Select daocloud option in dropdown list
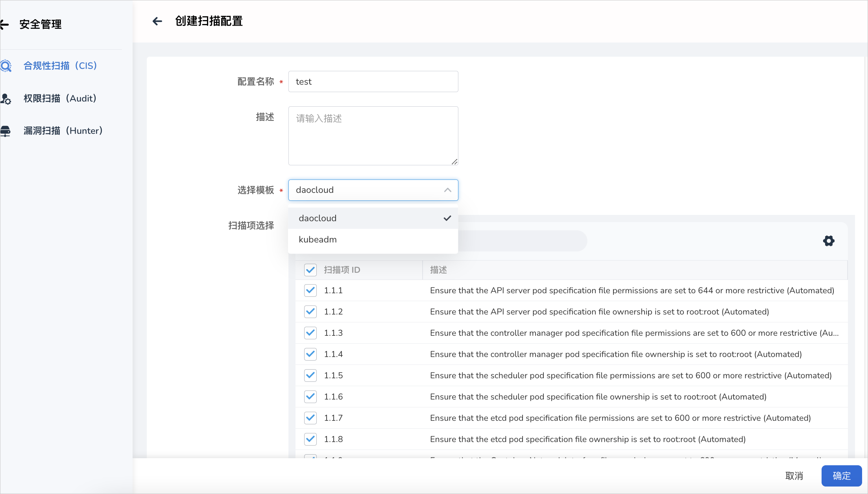Viewport: 868px width, 494px height. point(373,218)
